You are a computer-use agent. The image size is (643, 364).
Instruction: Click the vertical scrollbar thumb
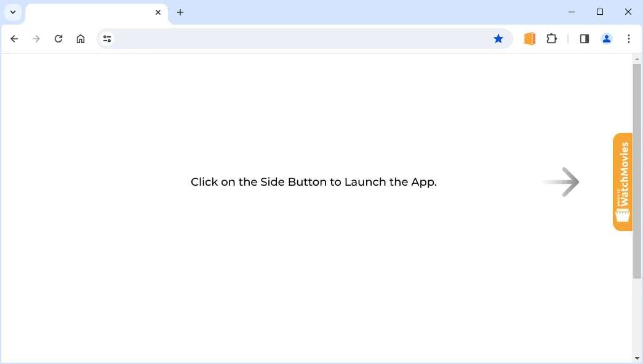click(x=637, y=171)
